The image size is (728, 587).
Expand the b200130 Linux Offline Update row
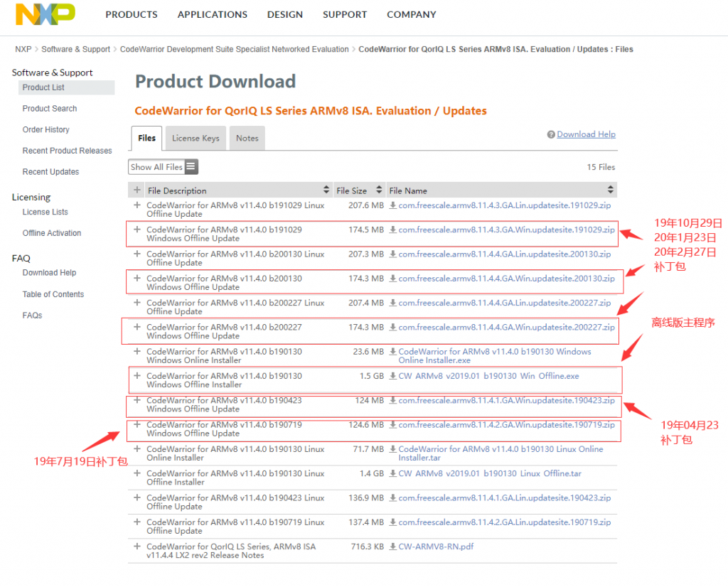137,254
